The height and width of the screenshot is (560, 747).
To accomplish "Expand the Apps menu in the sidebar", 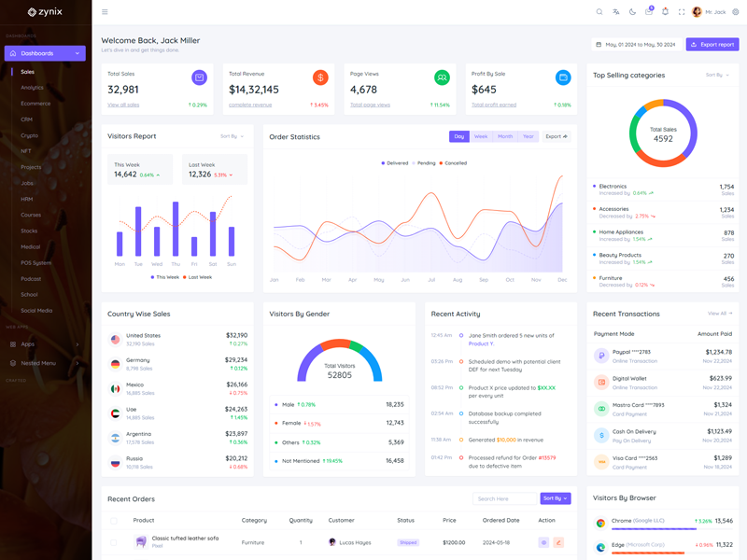I will (46, 344).
